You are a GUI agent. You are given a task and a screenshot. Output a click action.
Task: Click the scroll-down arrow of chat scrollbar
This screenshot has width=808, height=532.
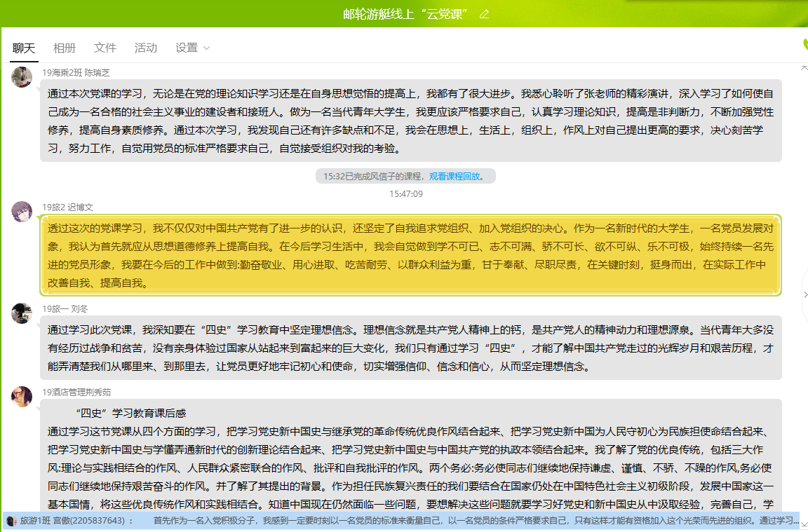804,524
